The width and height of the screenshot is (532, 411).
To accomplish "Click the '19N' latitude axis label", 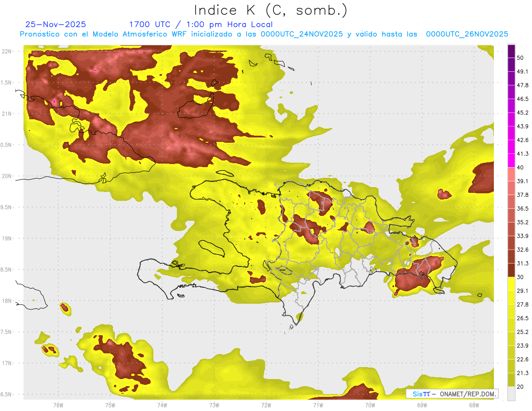I will click(x=7, y=238).
